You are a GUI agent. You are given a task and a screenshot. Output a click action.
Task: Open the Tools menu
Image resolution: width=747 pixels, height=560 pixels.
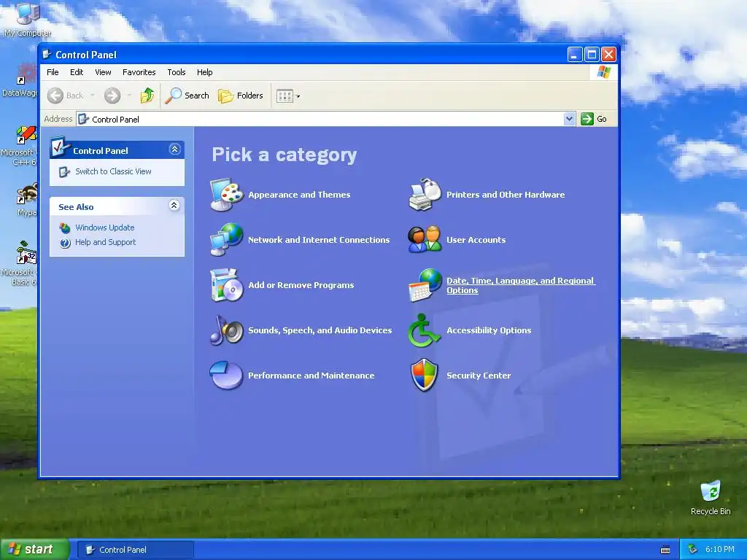point(177,72)
